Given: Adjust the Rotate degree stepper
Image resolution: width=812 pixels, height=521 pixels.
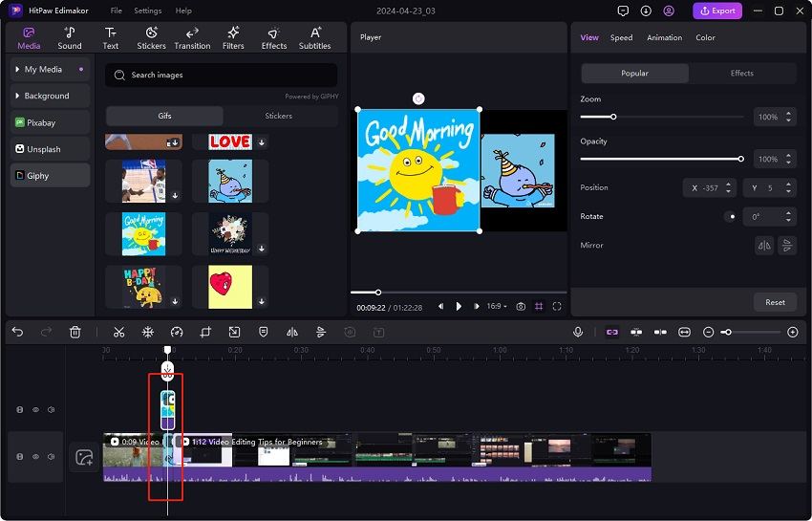Looking at the screenshot, I should [788, 217].
